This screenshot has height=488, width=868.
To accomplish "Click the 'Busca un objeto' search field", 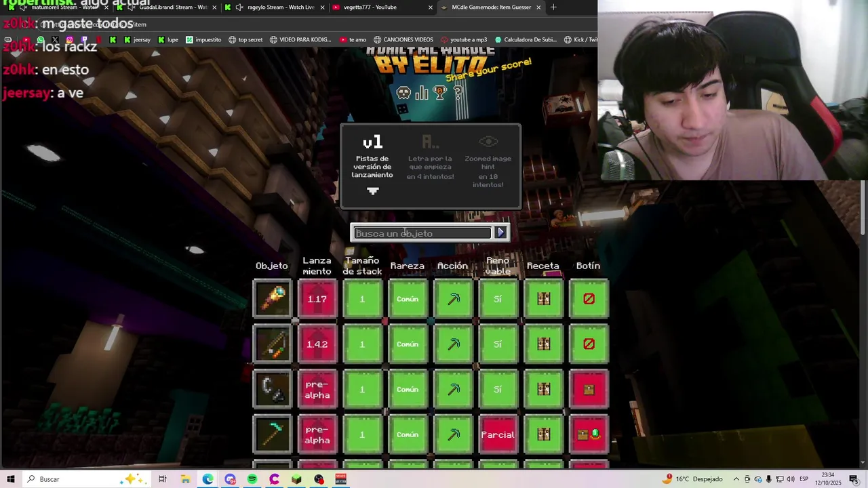I will (422, 233).
